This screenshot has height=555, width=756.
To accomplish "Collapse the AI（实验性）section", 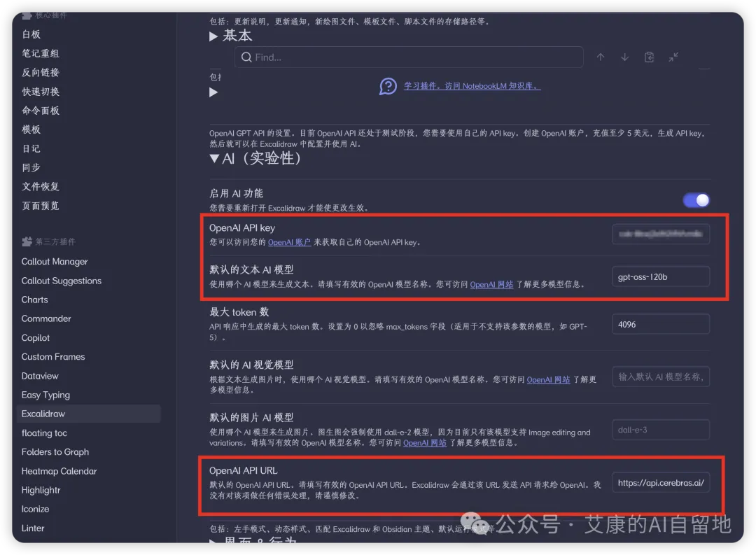I will point(214,158).
